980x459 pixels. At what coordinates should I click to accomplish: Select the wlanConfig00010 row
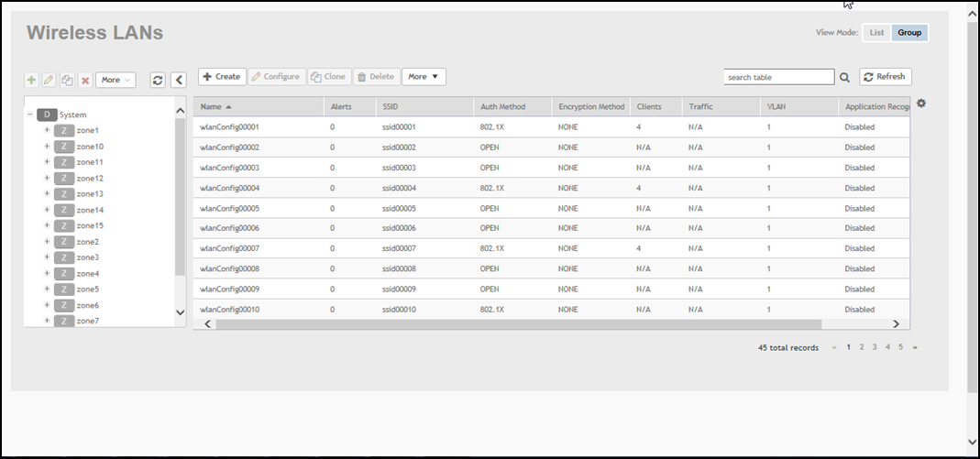click(551, 309)
